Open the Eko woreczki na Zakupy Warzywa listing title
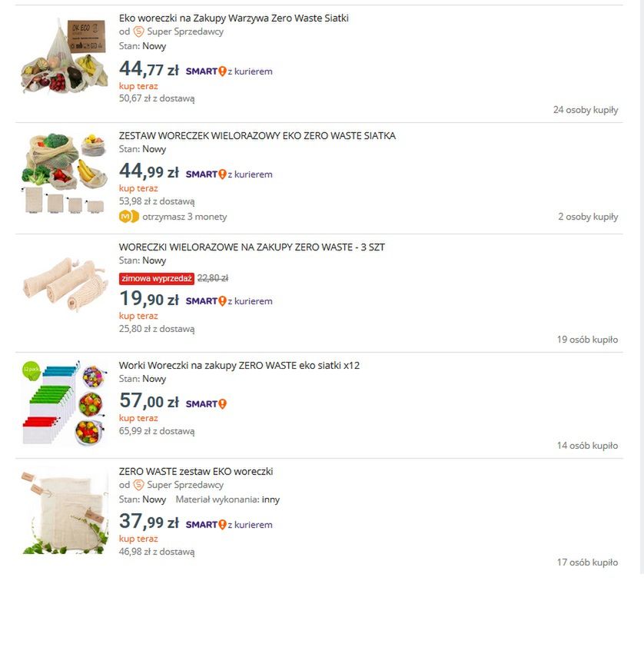The image size is (644, 647). click(x=234, y=18)
